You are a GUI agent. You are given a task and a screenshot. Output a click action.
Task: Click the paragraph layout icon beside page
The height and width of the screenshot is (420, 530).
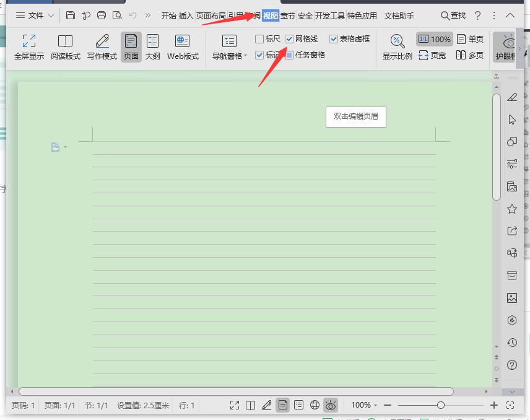click(56, 147)
